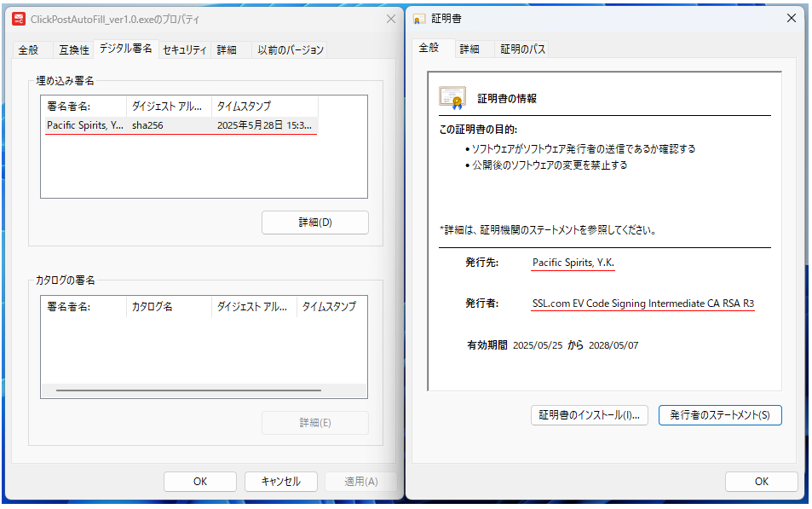Click the certificate ribbon icon beside 証明書の情報
The height and width of the screenshot is (509, 812).
click(452, 98)
